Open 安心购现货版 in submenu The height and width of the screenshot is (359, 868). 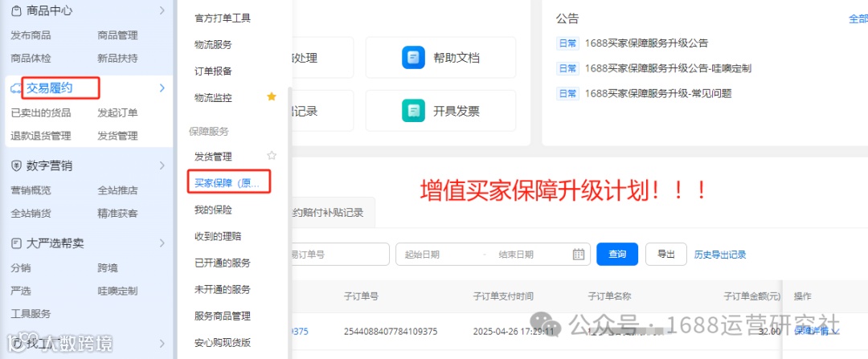tap(223, 342)
